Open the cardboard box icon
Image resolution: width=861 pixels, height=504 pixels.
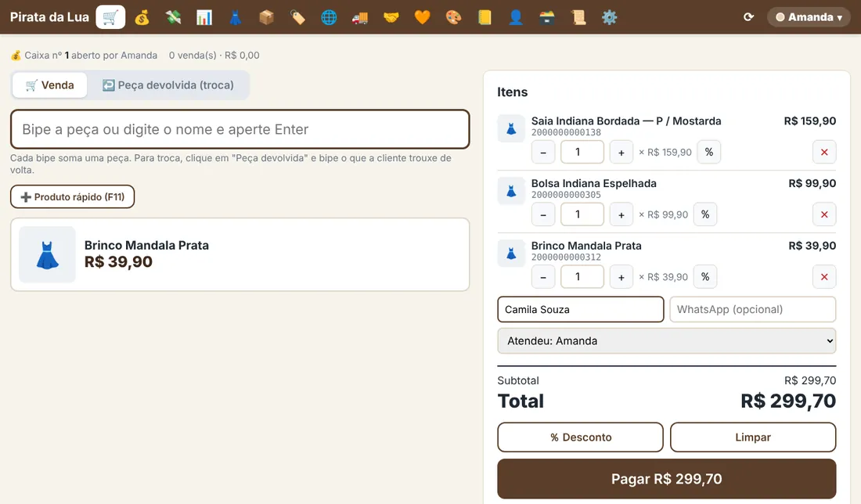pyautogui.click(x=266, y=17)
